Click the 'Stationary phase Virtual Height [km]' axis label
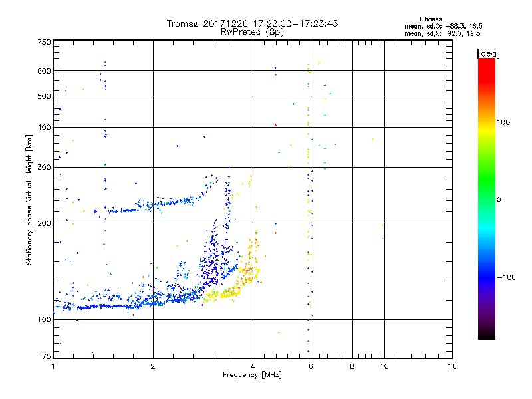 [29, 199]
